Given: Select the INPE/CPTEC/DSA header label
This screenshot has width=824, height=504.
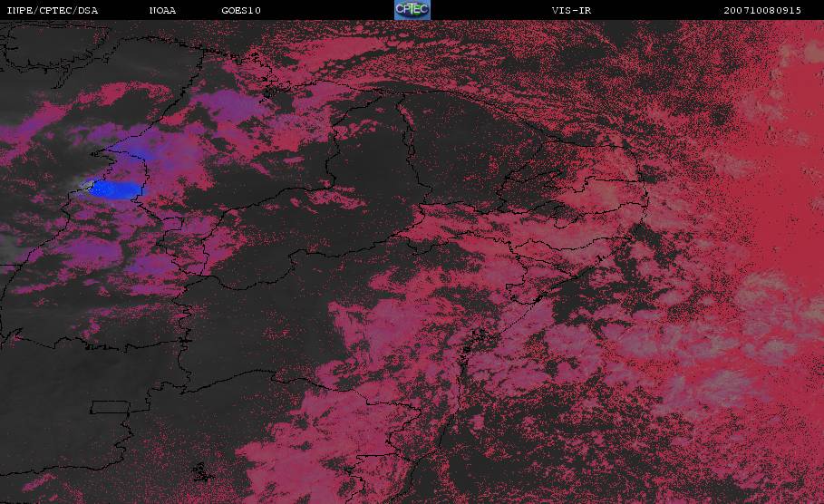Looking at the screenshot, I should tap(53, 10).
